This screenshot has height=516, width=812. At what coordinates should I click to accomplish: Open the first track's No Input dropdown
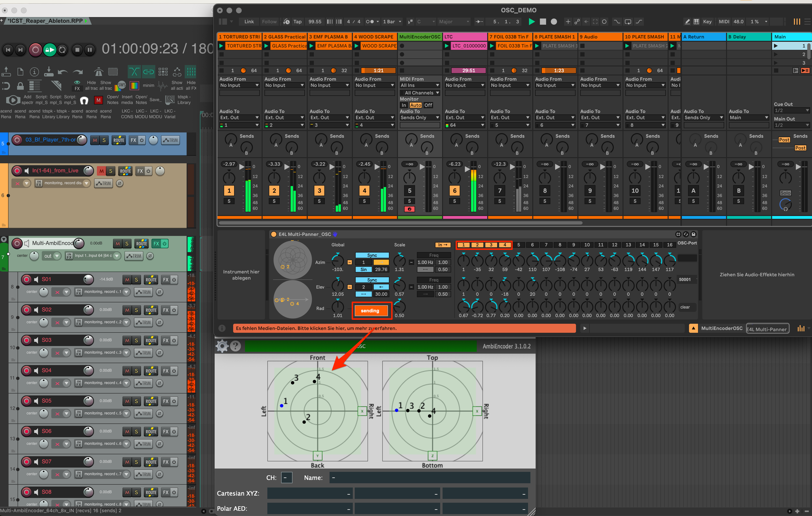(x=239, y=85)
